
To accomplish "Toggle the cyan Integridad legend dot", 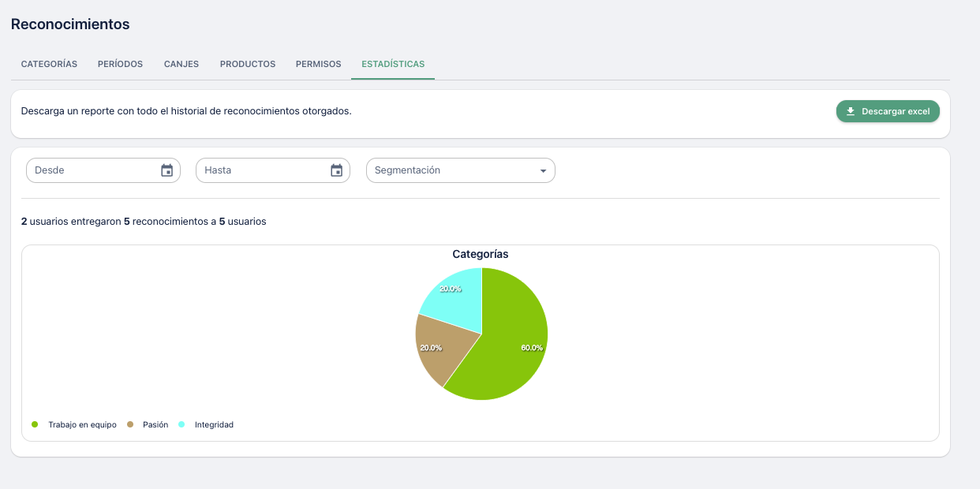I will tap(181, 424).
